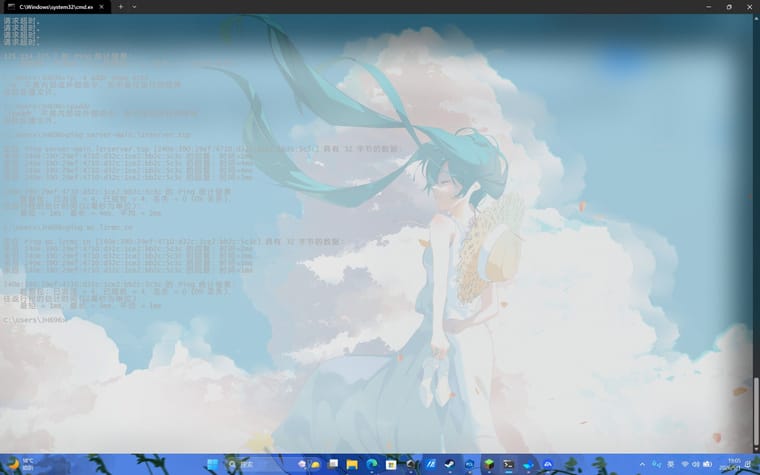
Task: Open File Explorer from the taskbar
Action: 352,464
